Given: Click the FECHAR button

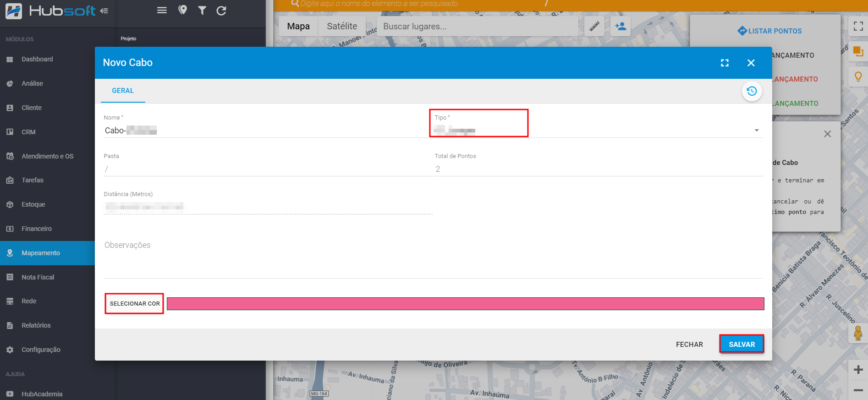Looking at the screenshot, I should coord(689,344).
